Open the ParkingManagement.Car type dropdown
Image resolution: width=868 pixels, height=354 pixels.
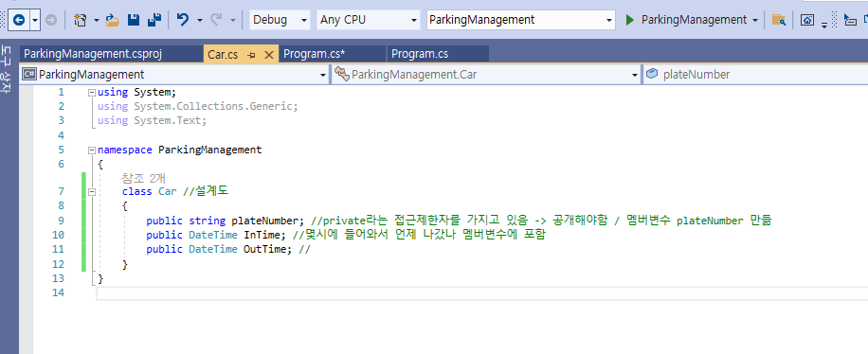(x=486, y=74)
